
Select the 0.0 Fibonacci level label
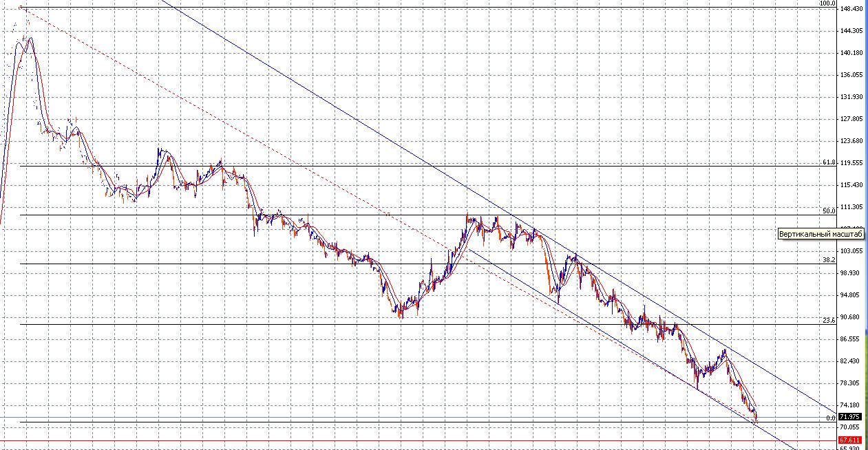pyautogui.click(x=831, y=418)
